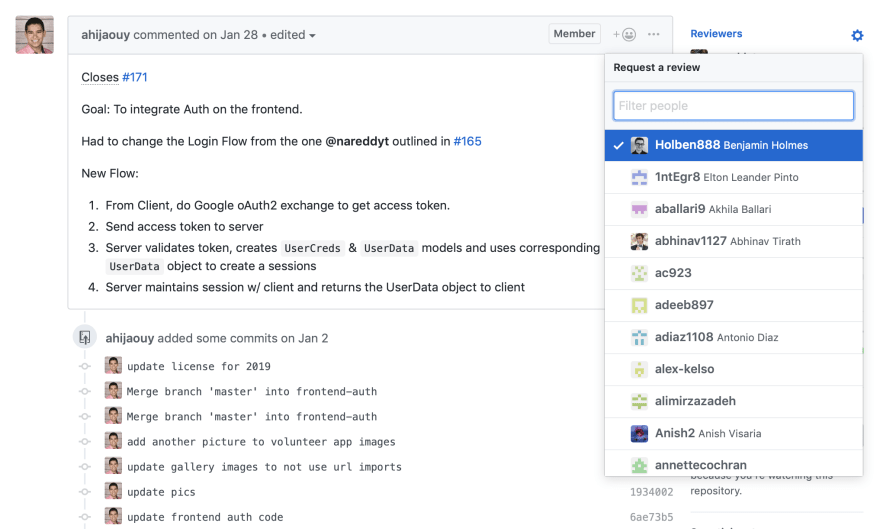This screenshot has width=880, height=529.
Task: Select Anish2 Anish Visaria as reviewer
Action: pos(734,433)
